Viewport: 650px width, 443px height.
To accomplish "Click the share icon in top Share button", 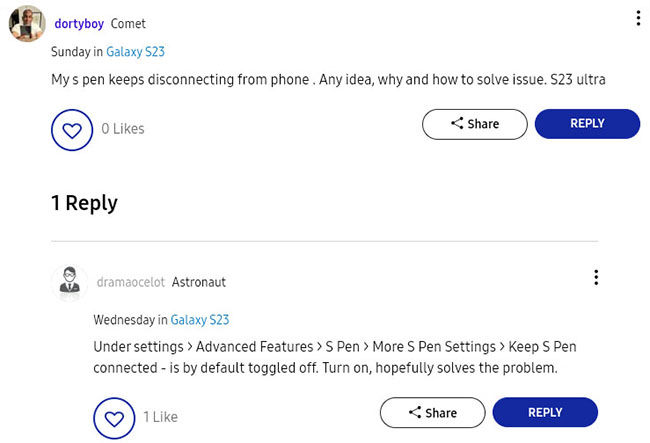I will pos(457,123).
